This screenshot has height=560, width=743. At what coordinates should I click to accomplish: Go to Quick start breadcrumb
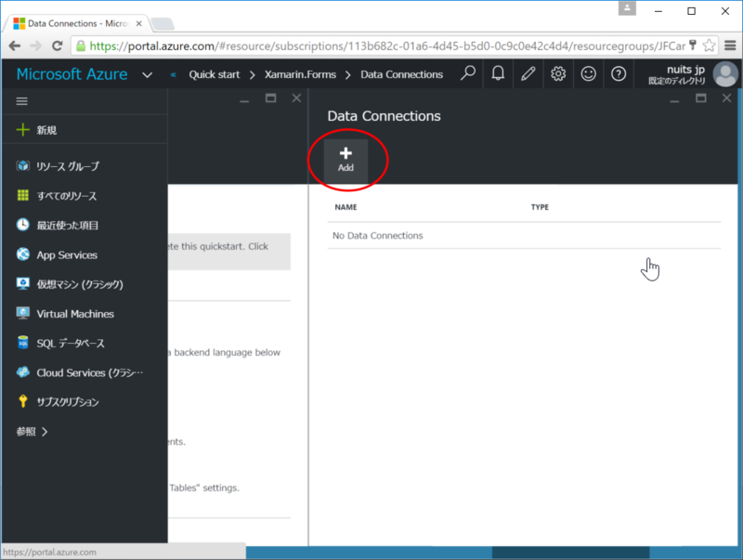pyautogui.click(x=215, y=74)
